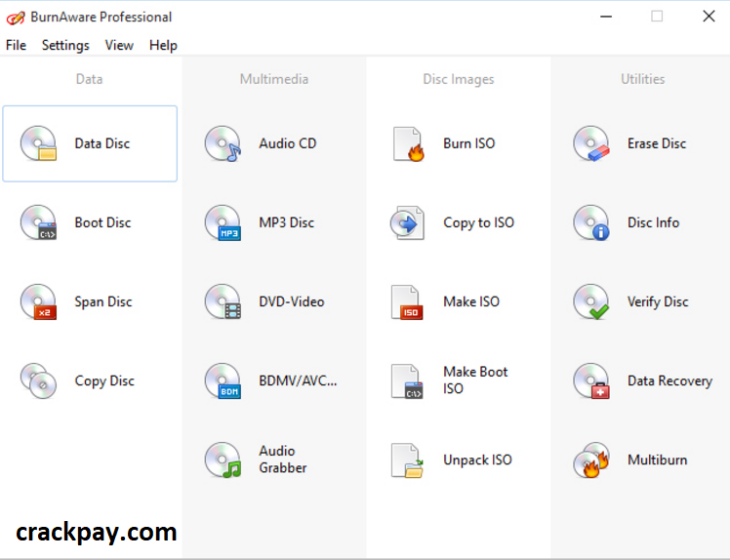This screenshot has width=730, height=560.
Task: Click the Boot Disc command-prompt icon
Action: [x=39, y=222]
